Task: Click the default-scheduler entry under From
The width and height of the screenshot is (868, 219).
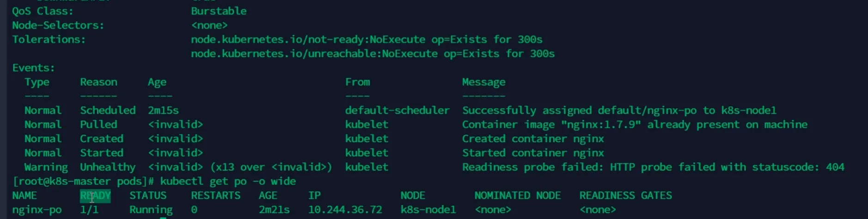Action: click(x=397, y=110)
